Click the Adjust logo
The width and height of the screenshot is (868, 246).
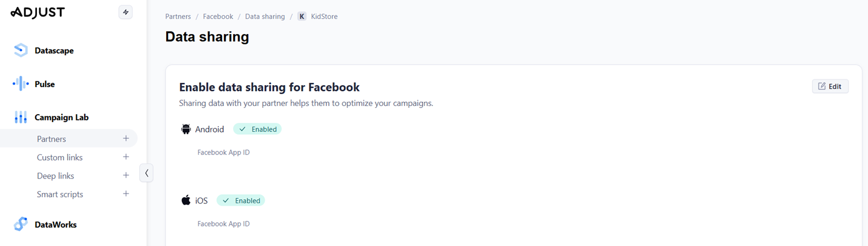(38, 12)
